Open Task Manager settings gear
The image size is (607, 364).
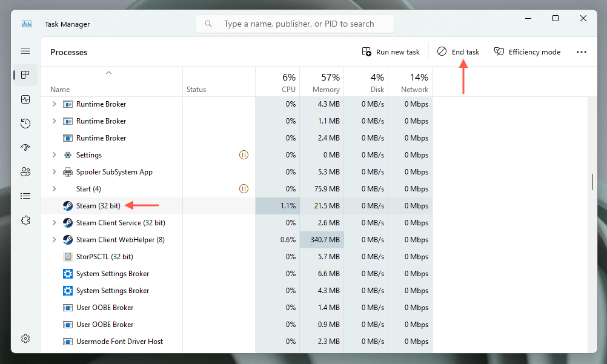(25, 339)
